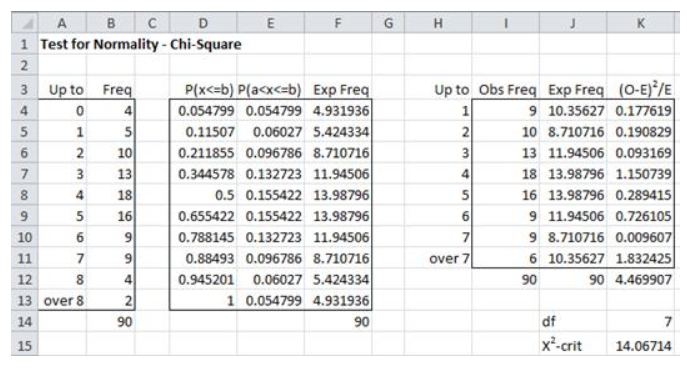Click cell D13 containing 1
This screenshot has height=370, width=687.
tap(203, 300)
